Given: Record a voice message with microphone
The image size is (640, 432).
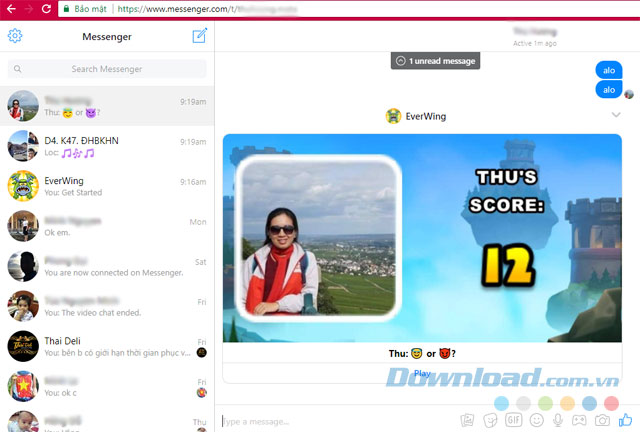Looking at the screenshot, I should point(558,420).
